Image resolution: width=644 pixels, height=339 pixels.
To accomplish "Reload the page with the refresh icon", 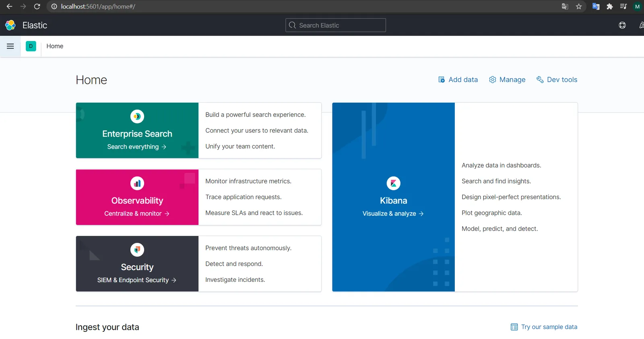I will (x=37, y=6).
